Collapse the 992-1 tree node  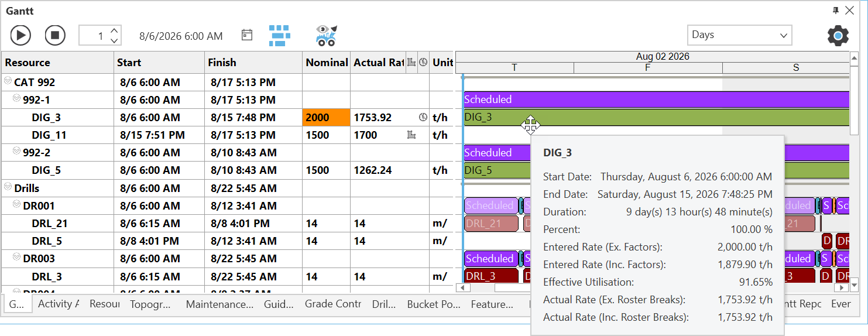tap(17, 100)
